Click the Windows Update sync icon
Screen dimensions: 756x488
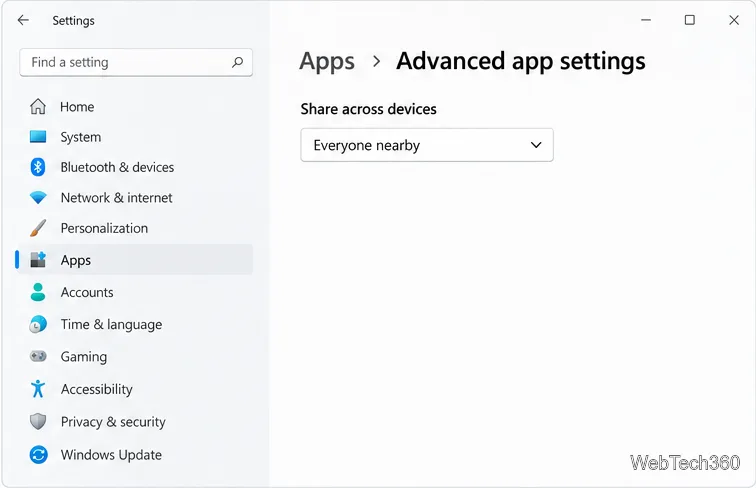(x=38, y=454)
